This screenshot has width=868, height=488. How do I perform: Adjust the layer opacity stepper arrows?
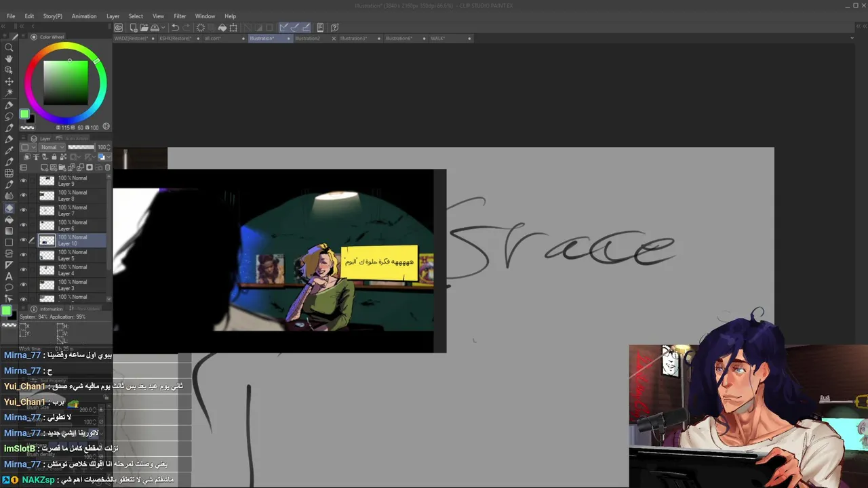point(109,147)
